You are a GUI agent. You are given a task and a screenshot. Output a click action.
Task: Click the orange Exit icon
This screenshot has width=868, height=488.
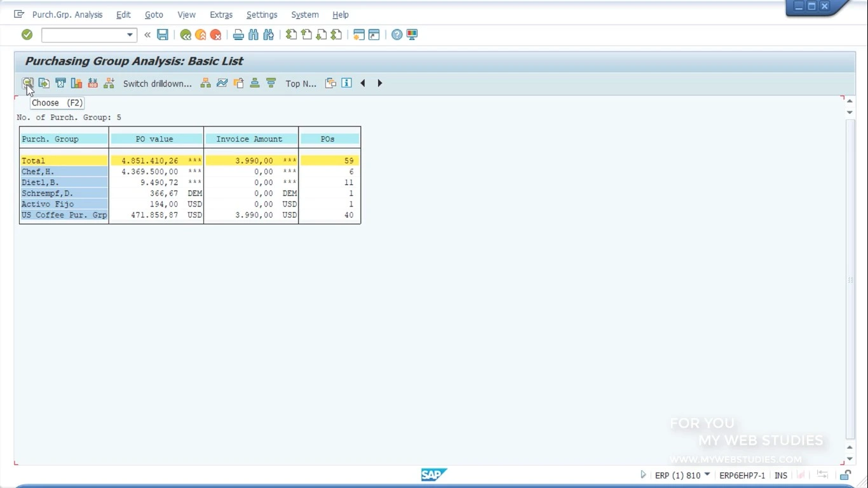point(201,35)
